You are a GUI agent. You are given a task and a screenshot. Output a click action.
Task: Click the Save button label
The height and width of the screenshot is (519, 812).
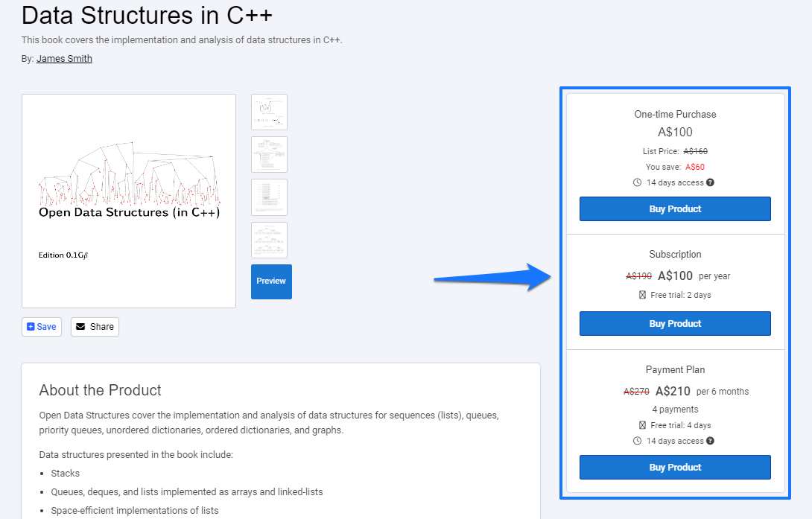pos(47,326)
